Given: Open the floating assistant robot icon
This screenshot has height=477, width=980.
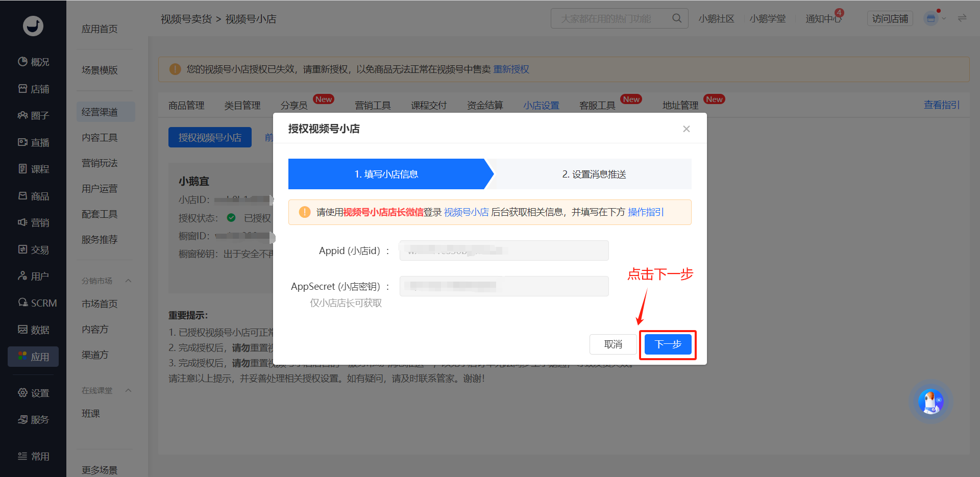Looking at the screenshot, I should pyautogui.click(x=930, y=401).
